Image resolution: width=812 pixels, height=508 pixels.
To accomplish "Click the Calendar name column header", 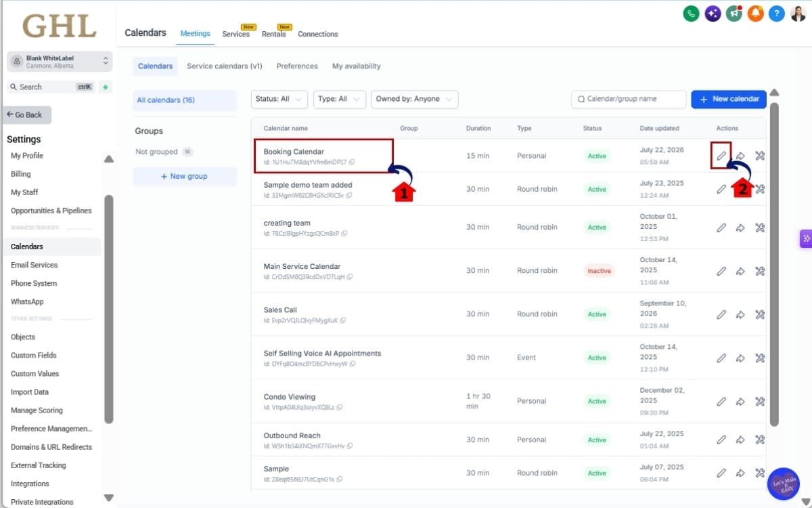I will click(x=286, y=128).
